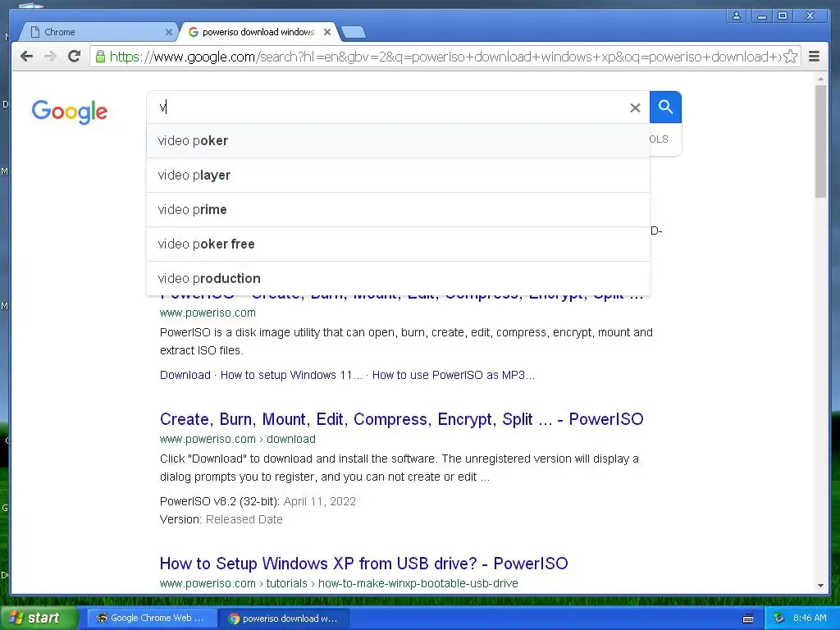This screenshot has width=840, height=630.
Task: Open the www.poweriso.com green URL
Action: 208,313
